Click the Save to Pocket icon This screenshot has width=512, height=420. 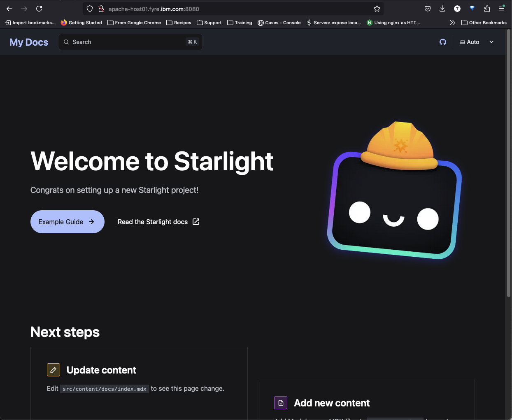pyautogui.click(x=428, y=9)
